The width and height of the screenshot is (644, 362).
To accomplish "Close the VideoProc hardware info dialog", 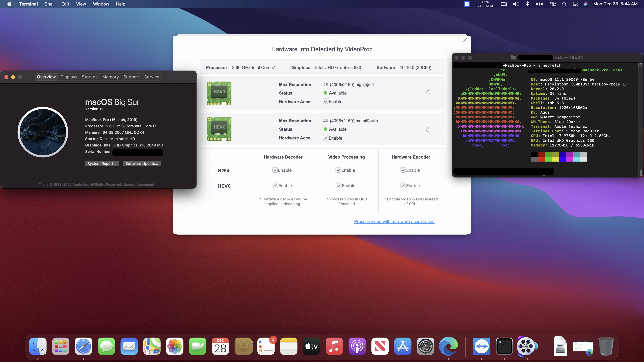I will 465,40.
